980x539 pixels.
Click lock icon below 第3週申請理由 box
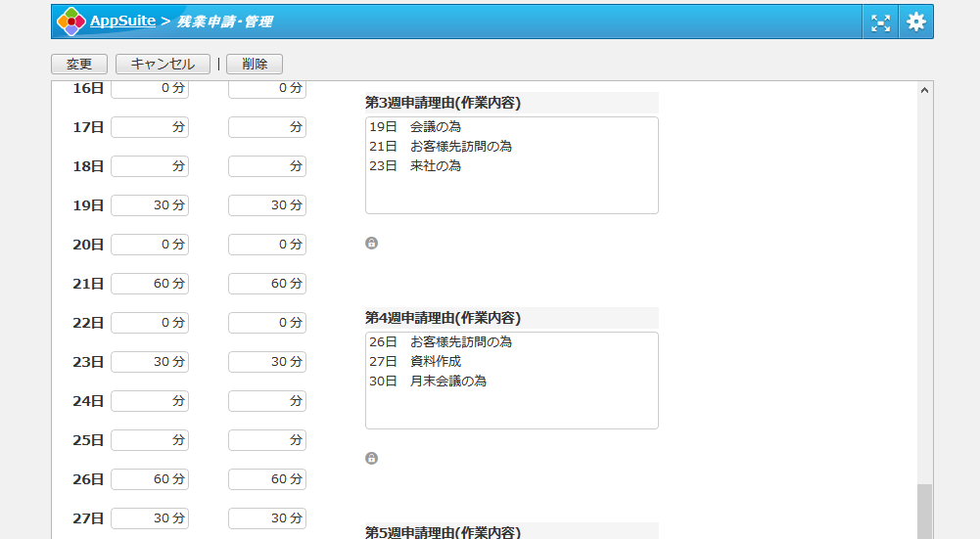pyautogui.click(x=372, y=243)
